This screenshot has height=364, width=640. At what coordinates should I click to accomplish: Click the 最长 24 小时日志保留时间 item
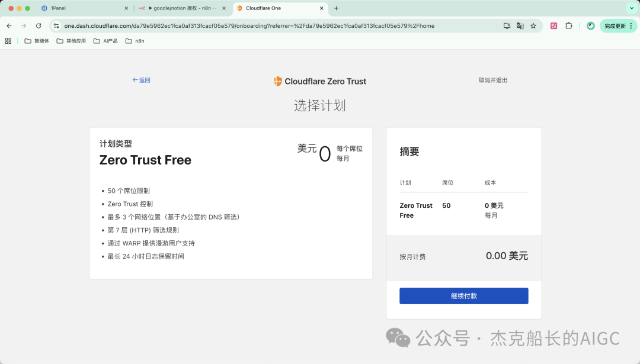[146, 256]
